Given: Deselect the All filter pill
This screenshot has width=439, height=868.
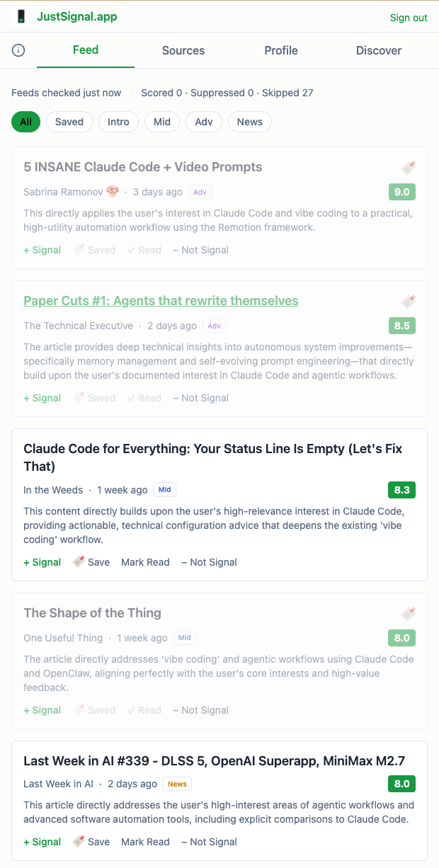Looking at the screenshot, I should [x=25, y=122].
